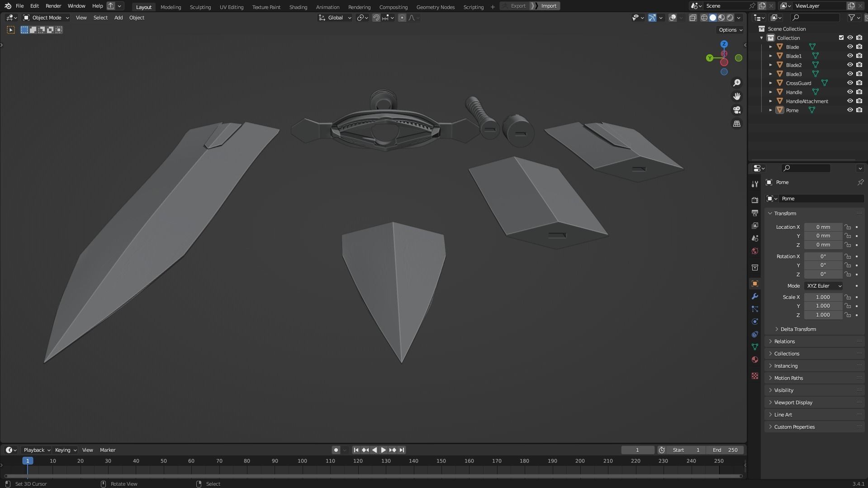Click the Move view hand gizmo

pyautogui.click(x=737, y=96)
